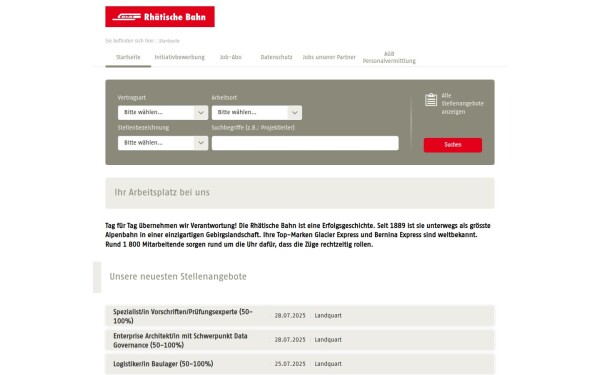Click date in the Spezialist/in Vorschriften row

tap(290, 316)
